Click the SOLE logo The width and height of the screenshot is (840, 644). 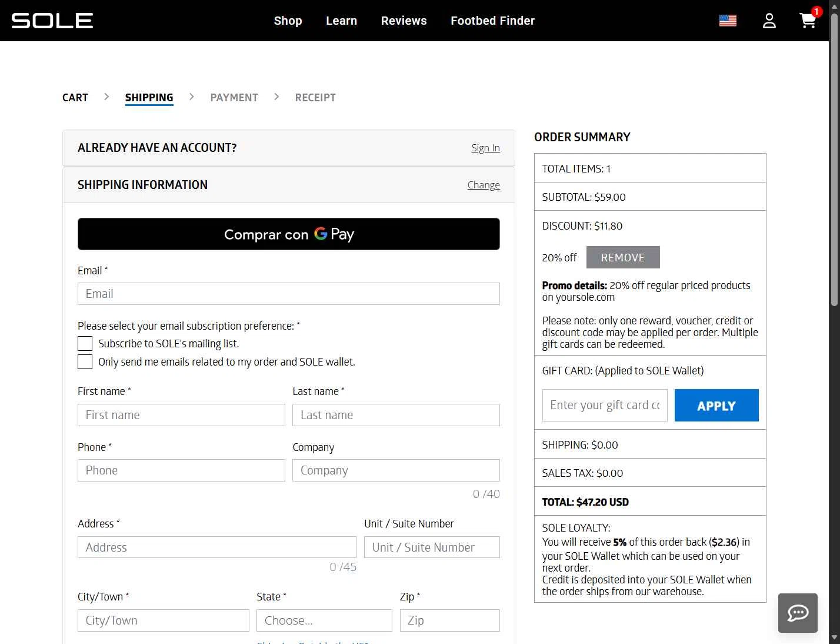coord(52,21)
